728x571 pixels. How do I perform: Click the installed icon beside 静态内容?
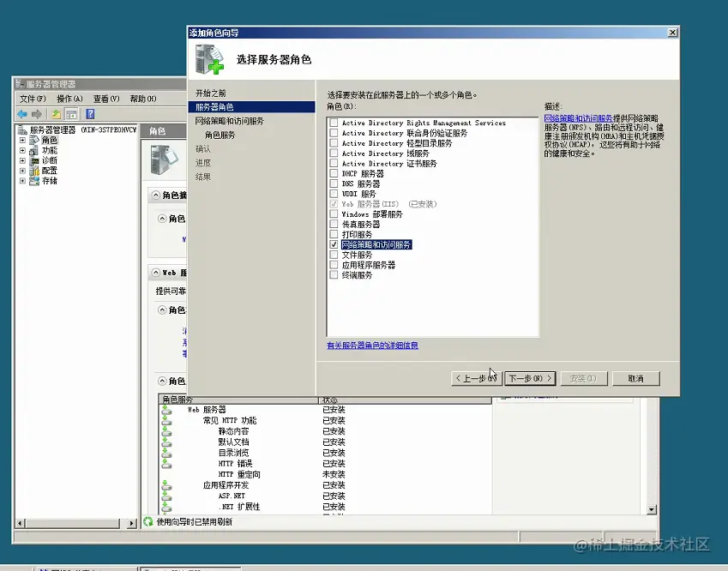click(166, 431)
